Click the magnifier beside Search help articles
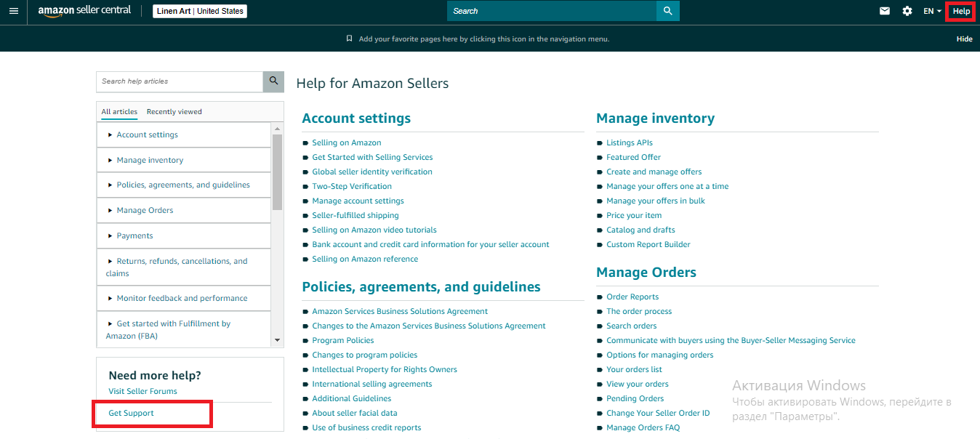980x439 pixels. coord(273,81)
